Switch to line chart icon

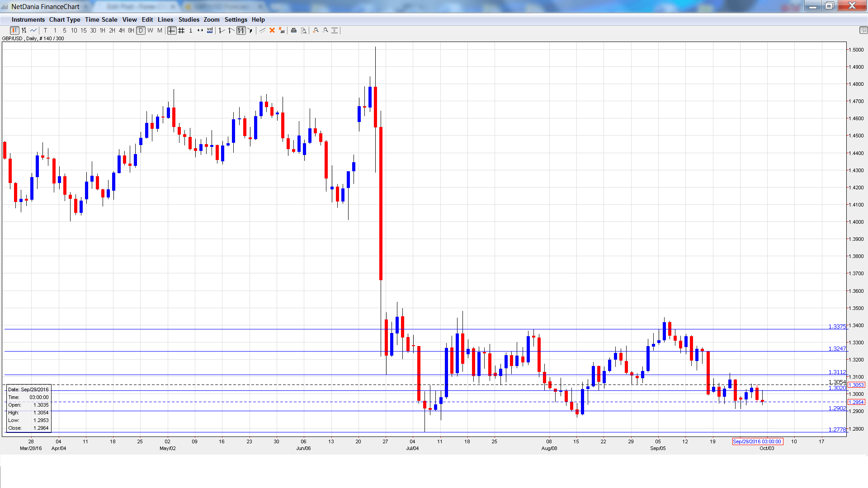coord(33,31)
